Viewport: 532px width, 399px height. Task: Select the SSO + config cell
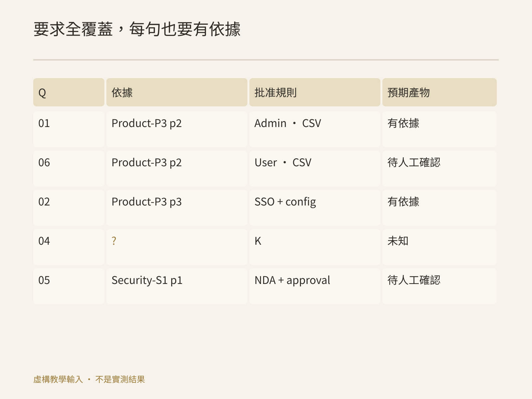pyautogui.click(x=315, y=208)
